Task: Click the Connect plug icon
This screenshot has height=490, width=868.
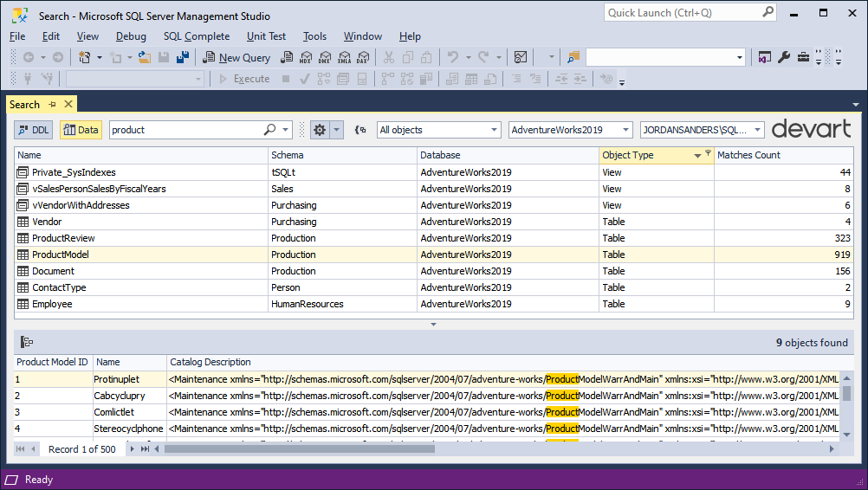Action: point(28,79)
